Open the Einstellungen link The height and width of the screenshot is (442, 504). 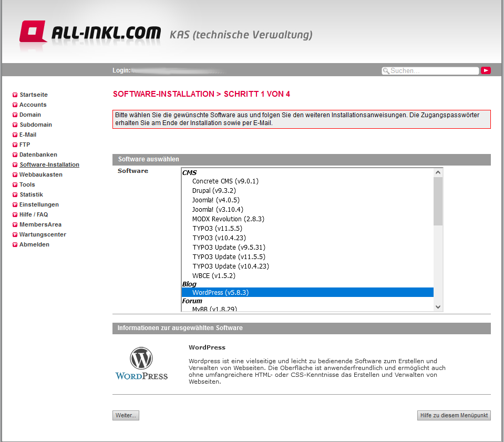[x=39, y=204]
